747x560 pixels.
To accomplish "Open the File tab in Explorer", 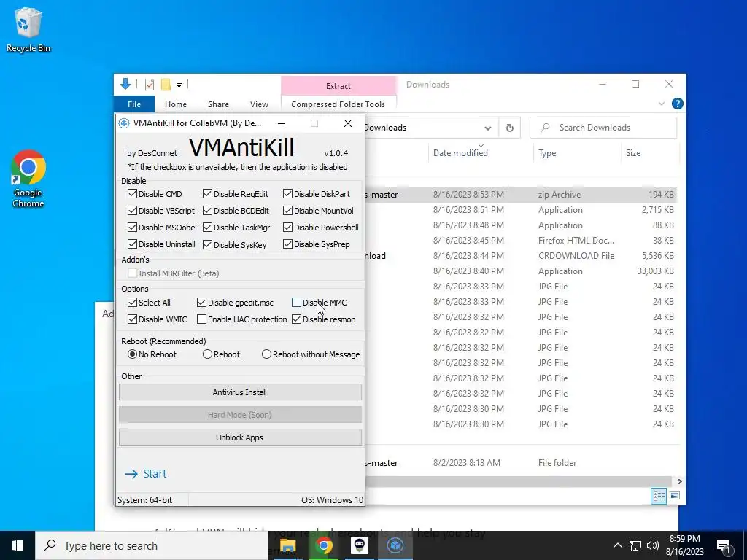I will pyautogui.click(x=134, y=104).
